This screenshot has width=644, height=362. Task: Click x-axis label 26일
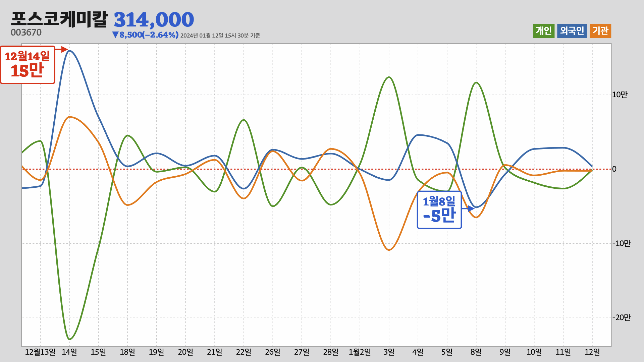(x=273, y=352)
